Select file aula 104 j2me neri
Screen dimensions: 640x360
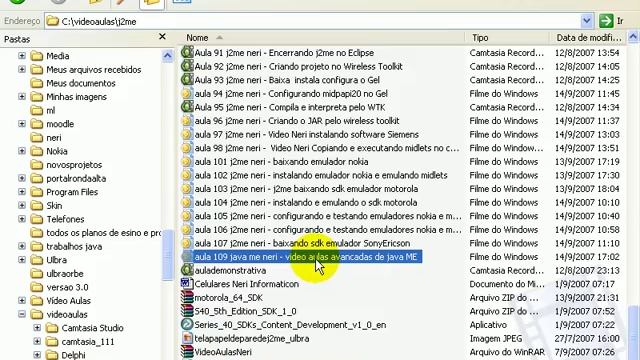tap(306, 202)
